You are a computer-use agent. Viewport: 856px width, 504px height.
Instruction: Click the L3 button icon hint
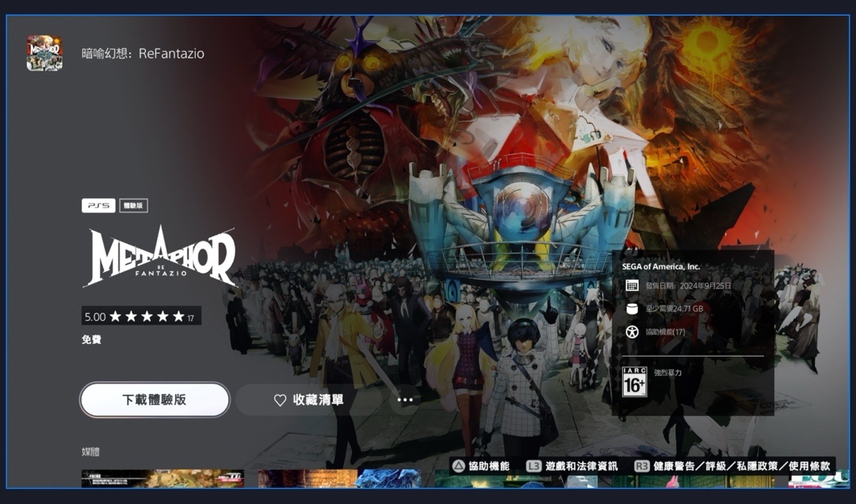click(533, 466)
